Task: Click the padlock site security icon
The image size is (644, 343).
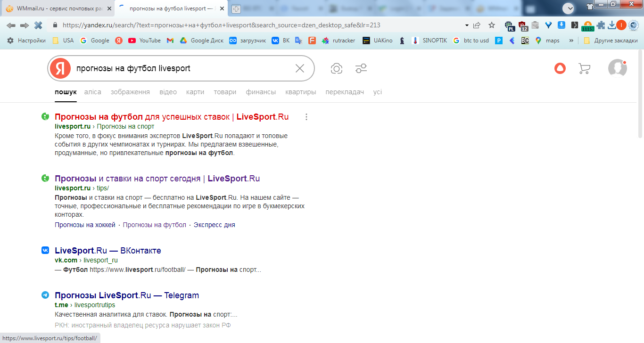Action: click(x=55, y=25)
